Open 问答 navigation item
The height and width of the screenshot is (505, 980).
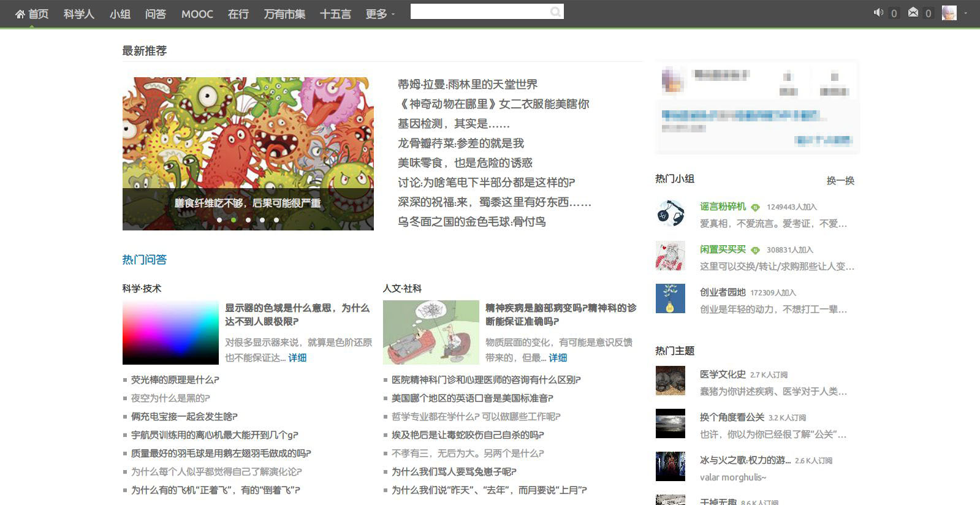(156, 14)
